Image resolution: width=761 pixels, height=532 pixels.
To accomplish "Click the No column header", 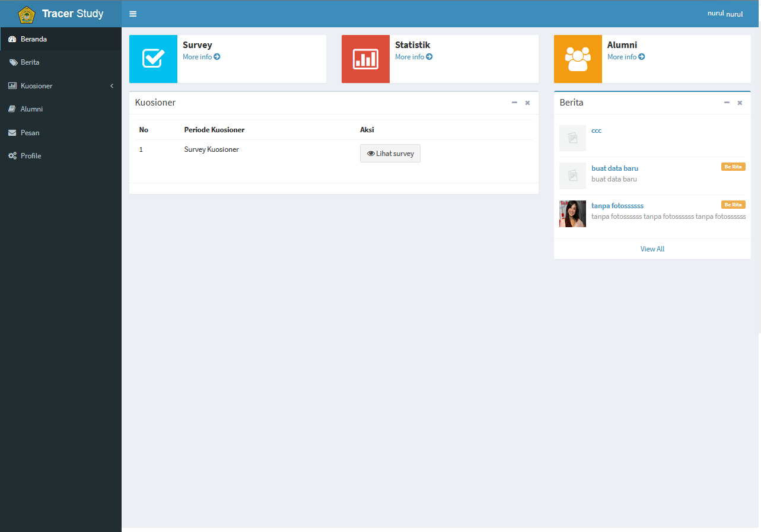I will (144, 130).
